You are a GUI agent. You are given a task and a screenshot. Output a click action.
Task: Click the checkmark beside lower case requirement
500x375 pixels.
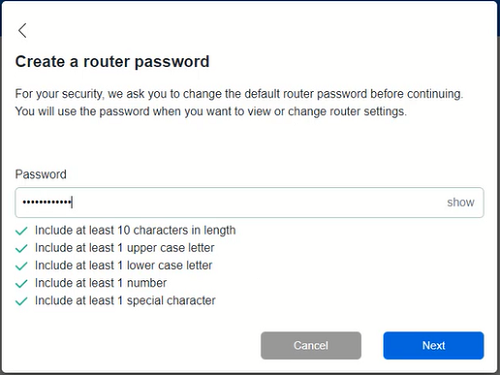[x=21, y=266]
